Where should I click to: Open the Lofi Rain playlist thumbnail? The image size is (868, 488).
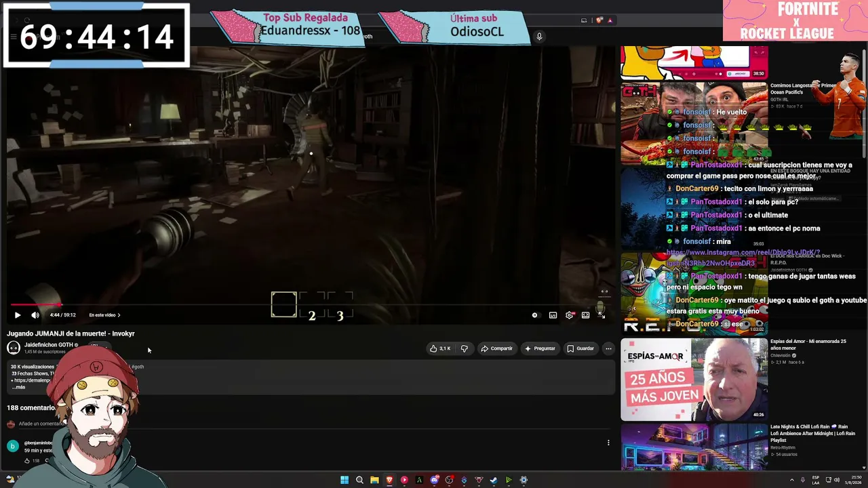(x=694, y=446)
